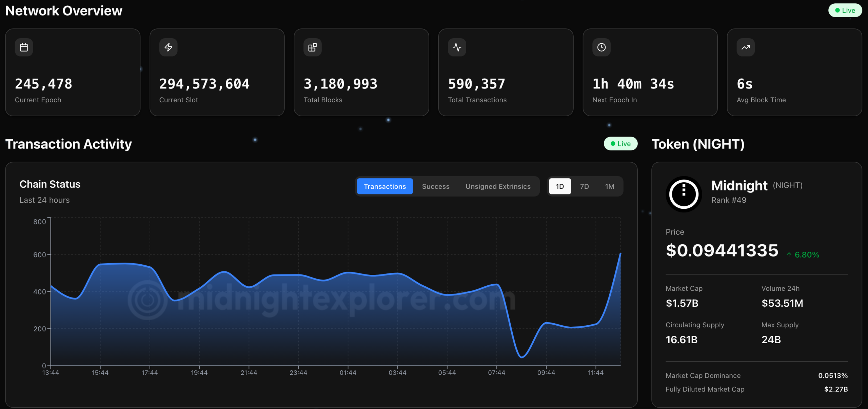
Task: Click the green up arrow beside 6.80%
Action: pos(789,255)
